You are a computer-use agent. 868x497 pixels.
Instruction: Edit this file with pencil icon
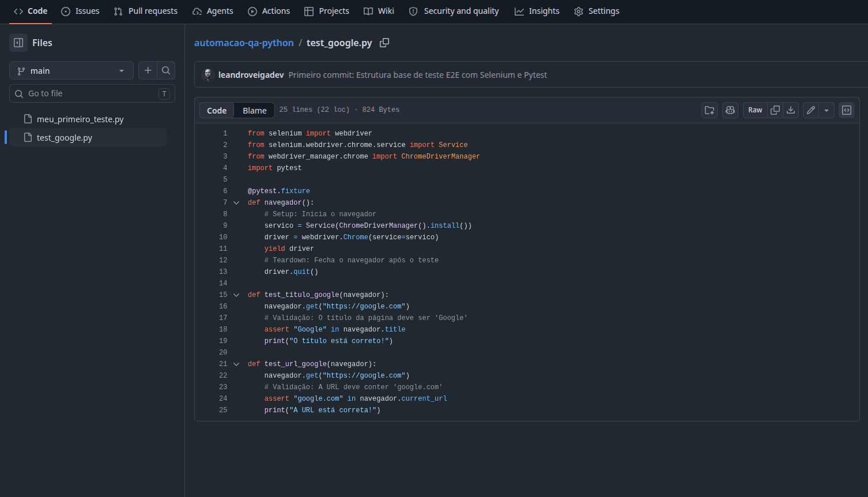(x=811, y=110)
